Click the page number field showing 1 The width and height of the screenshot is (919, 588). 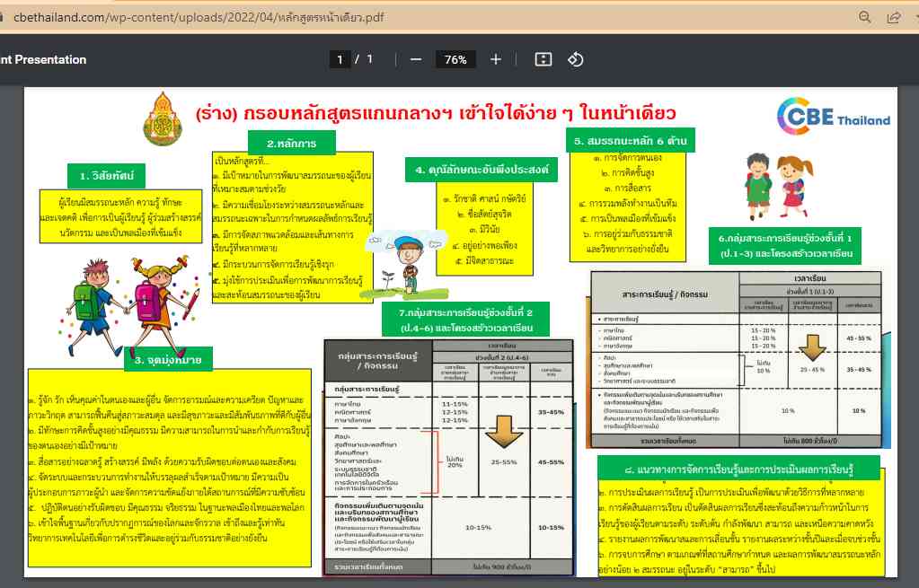pyautogui.click(x=340, y=59)
